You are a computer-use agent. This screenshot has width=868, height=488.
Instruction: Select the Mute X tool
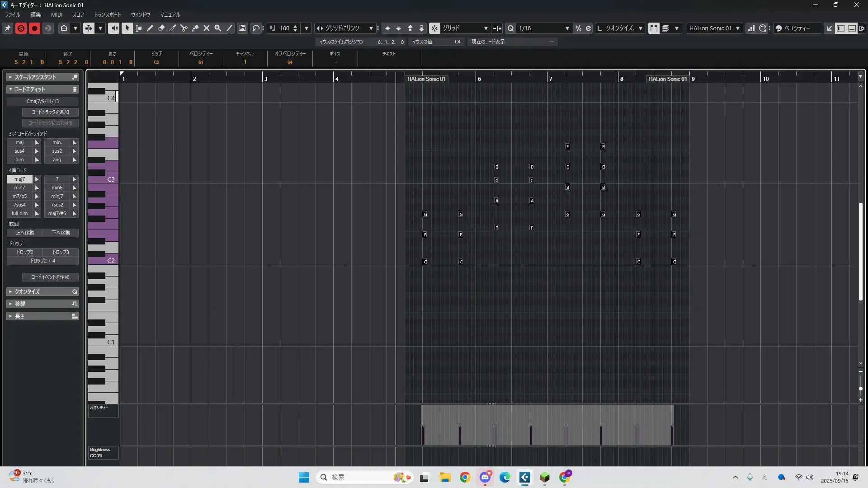(x=207, y=28)
